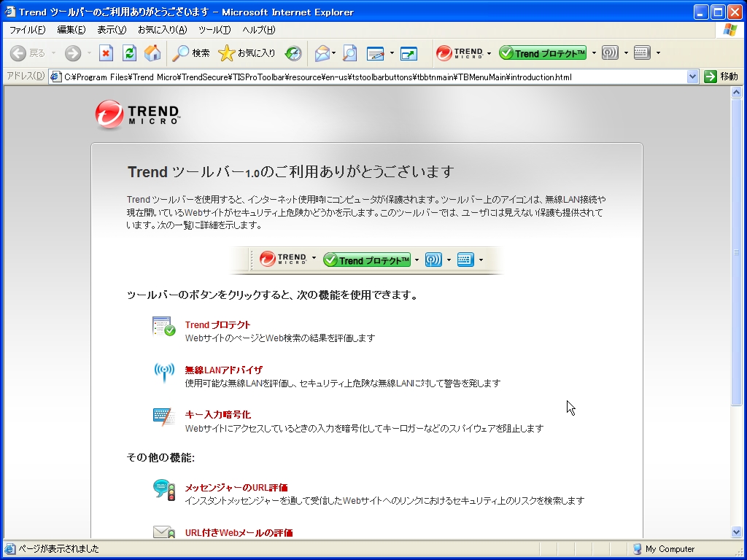Click the Forward navigation arrow icon
The width and height of the screenshot is (747, 560).
pos(73,52)
